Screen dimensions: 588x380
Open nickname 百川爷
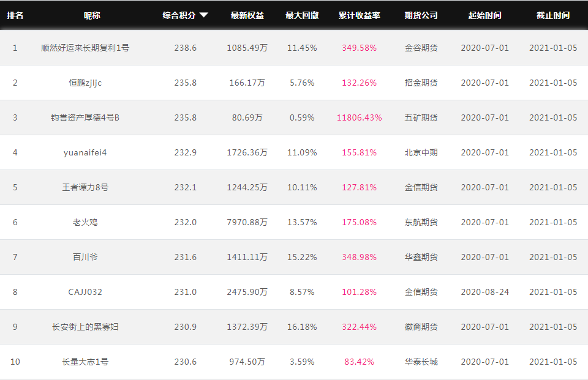(x=85, y=257)
